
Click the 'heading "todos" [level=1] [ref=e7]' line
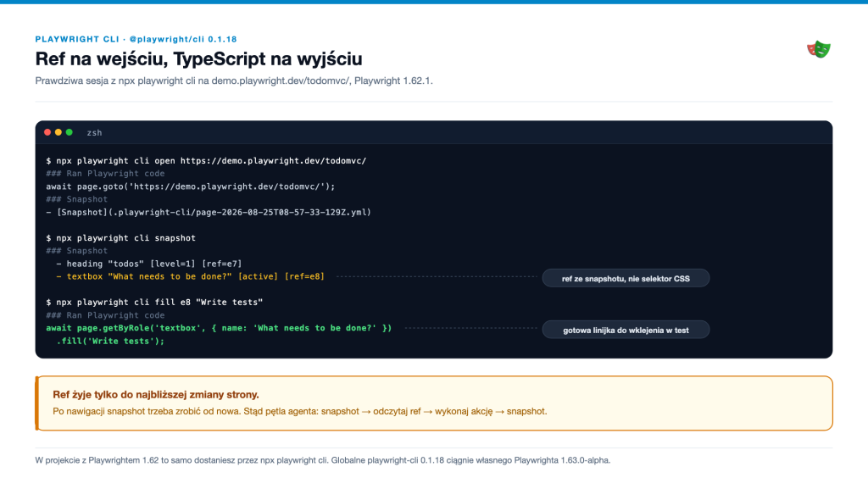pyautogui.click(x=149, y=264)
